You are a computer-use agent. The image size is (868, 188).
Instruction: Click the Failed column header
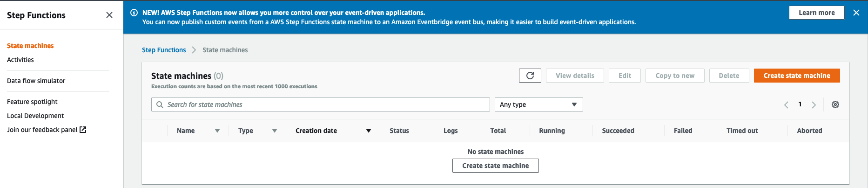tap(683, 131)
